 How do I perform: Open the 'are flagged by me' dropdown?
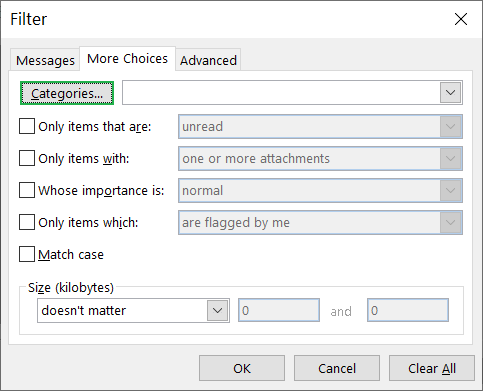click(320, 222)
